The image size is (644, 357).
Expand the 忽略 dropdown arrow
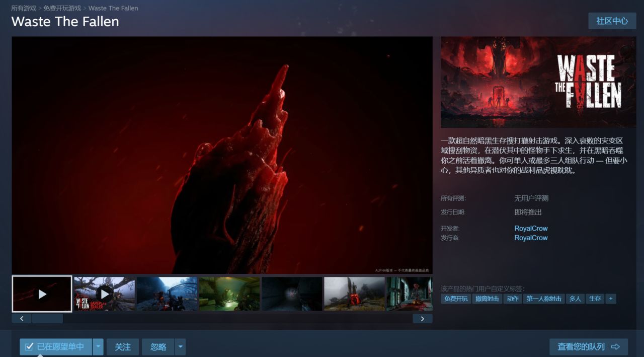pyautogui.click(x=180, y=347)
